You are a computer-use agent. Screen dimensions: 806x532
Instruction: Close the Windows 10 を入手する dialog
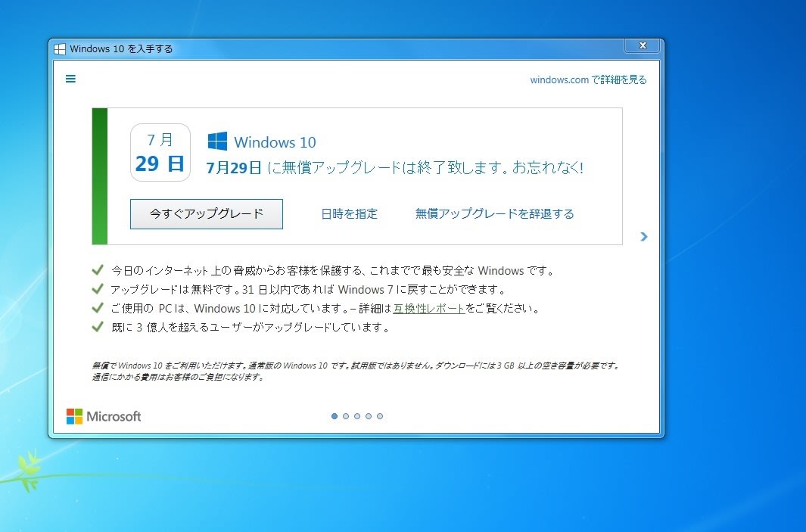[x=643, y=45]
